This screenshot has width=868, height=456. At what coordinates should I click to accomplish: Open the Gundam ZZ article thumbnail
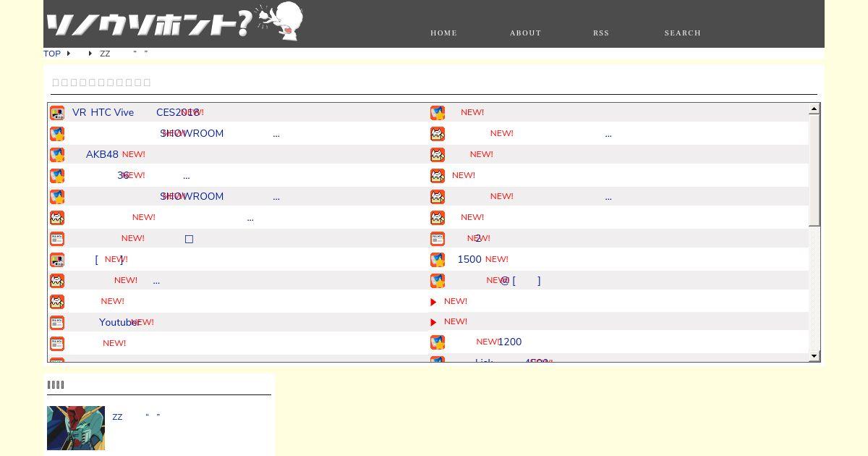76,428
